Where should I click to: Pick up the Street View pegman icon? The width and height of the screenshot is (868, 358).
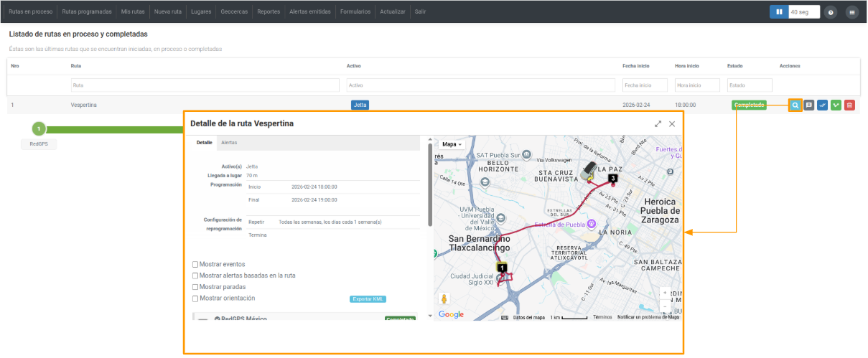tap(444, 299)
